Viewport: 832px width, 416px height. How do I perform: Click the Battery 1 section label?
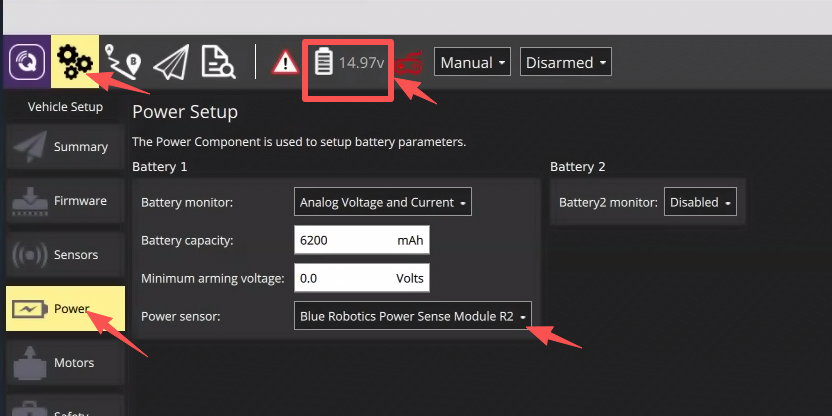[160, 167]
